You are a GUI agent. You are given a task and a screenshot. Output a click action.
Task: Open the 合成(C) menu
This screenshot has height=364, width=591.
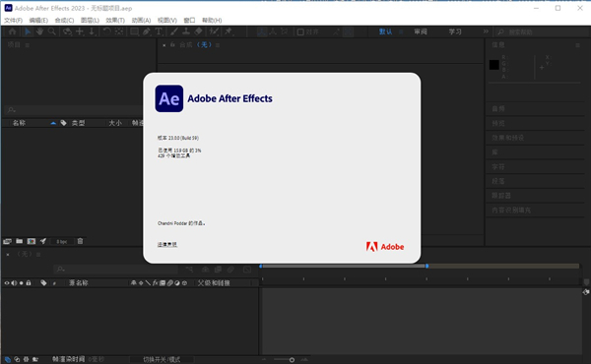coord(64,21)
